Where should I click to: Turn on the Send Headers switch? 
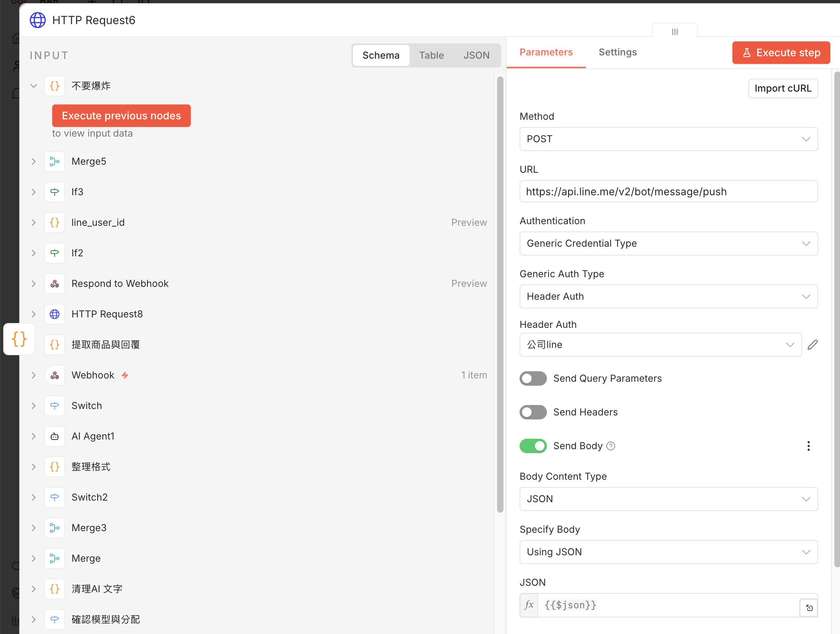(x=533, y=412)
